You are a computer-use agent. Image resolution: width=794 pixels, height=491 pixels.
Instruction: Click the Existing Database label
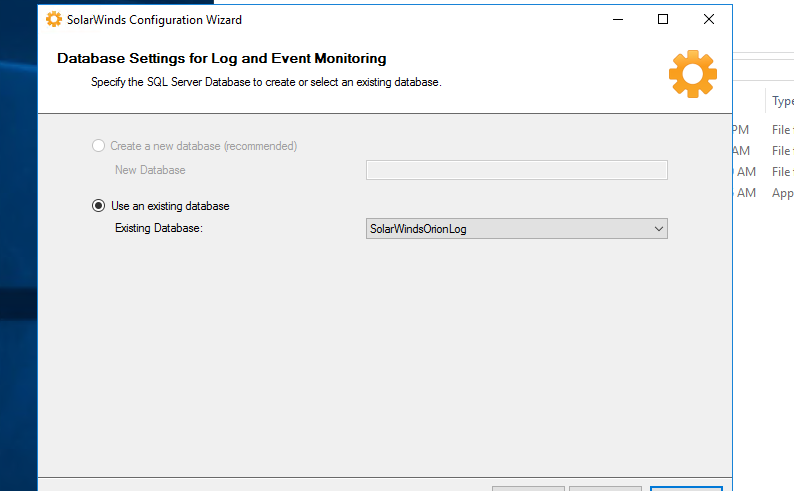[x=158, y=228]
